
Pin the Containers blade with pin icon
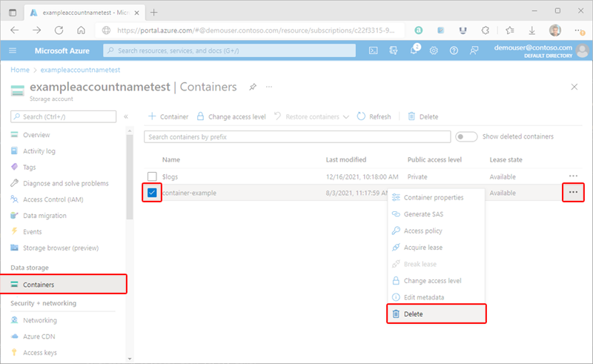tap(253, 87)
